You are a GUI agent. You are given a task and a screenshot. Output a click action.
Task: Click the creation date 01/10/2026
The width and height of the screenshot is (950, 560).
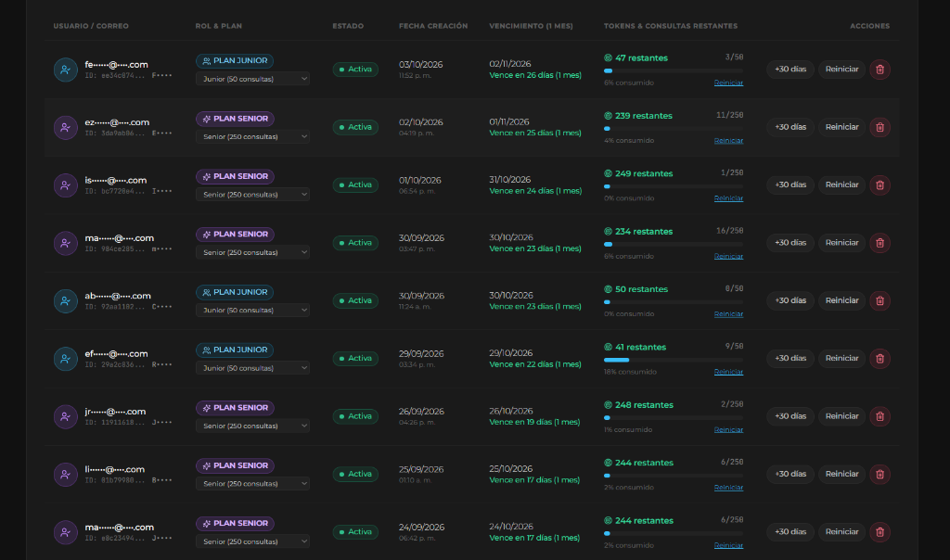[420, 181]
